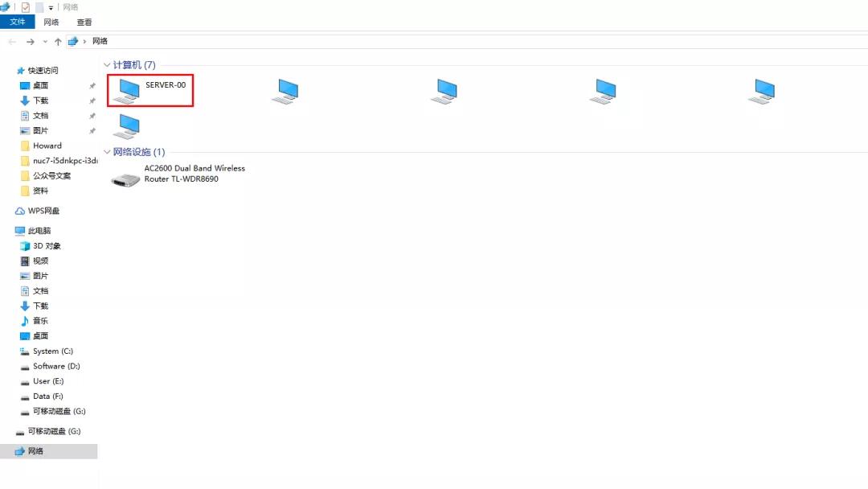Click the monitor icon beside 此电脑

[x=20, y=230]
